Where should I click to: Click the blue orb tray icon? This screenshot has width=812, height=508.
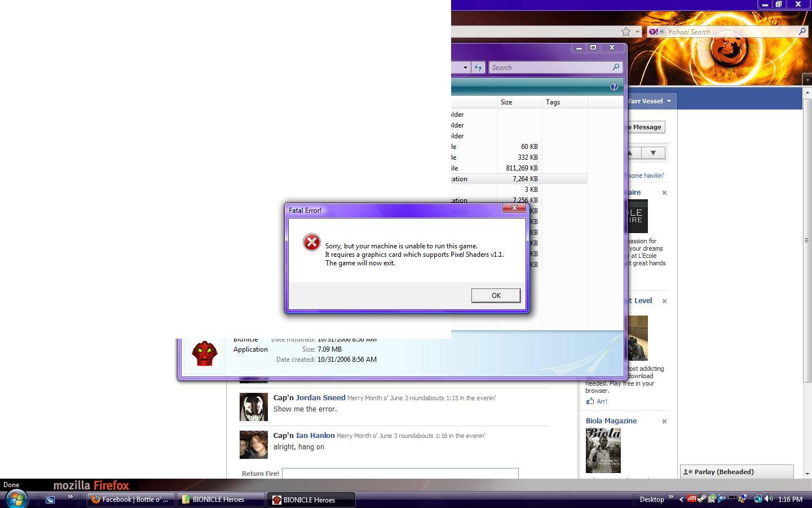coord(721,499)
